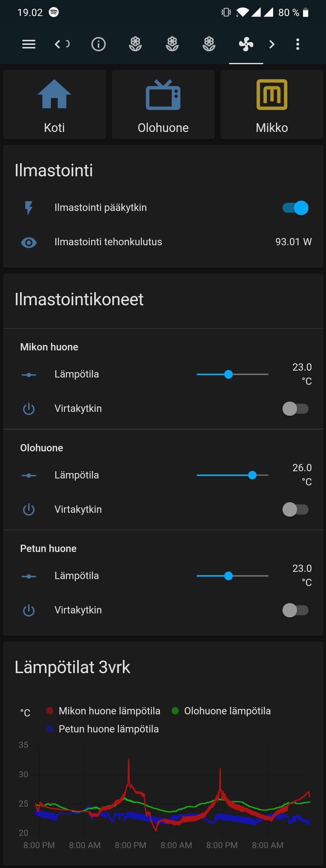Viewport: 326px width, 868px height.
Task: Switch to the fan tab
Action: [x=246, y=44]
